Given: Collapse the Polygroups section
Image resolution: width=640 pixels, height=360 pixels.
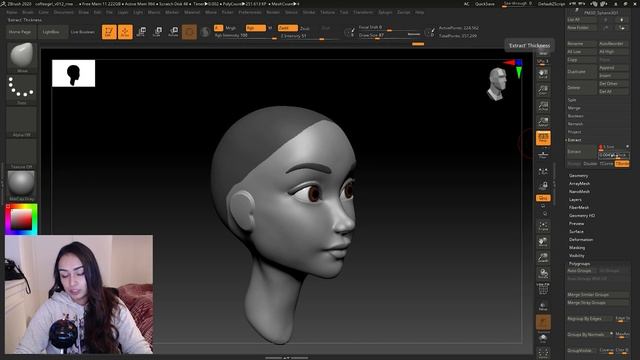Looking at the screenshot, I should (x=579, y=264).
